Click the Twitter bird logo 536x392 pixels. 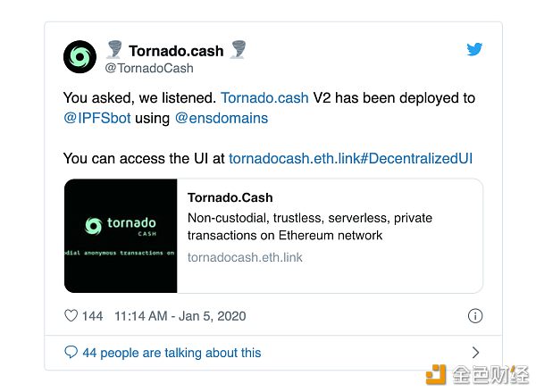click(x=474, y=49)
